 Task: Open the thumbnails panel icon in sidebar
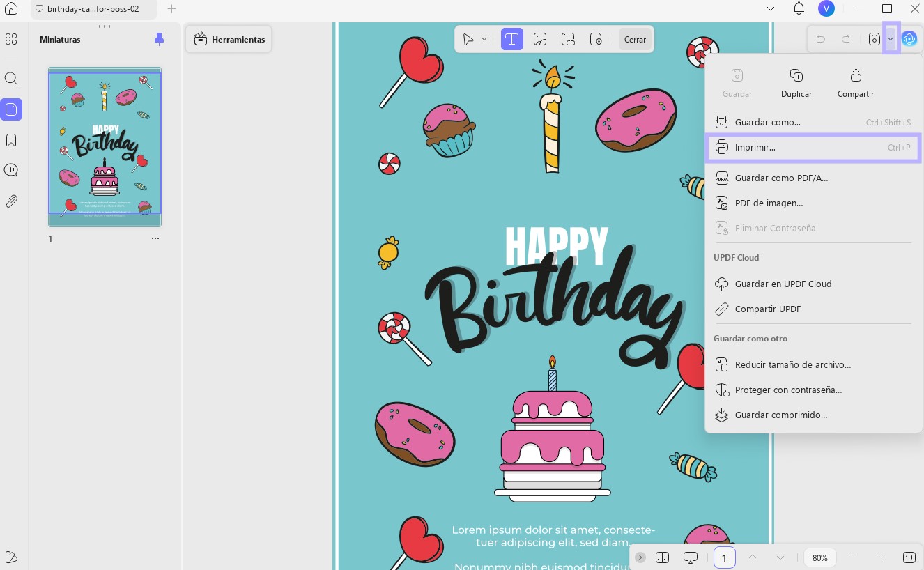(11, 109)
